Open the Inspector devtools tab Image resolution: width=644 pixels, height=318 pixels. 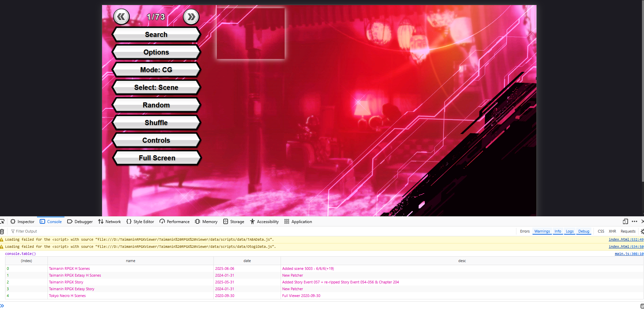pos(23,221)
